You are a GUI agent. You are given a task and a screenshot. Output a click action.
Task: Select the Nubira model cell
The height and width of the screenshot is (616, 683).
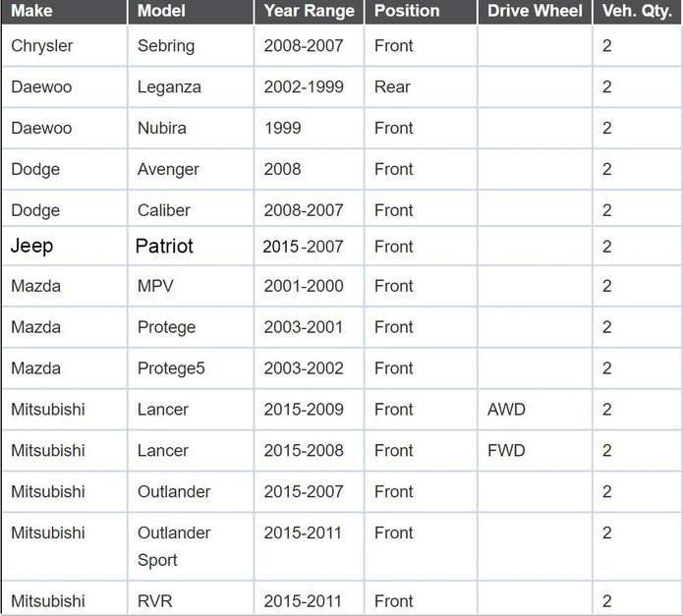(x=191, y=129)
